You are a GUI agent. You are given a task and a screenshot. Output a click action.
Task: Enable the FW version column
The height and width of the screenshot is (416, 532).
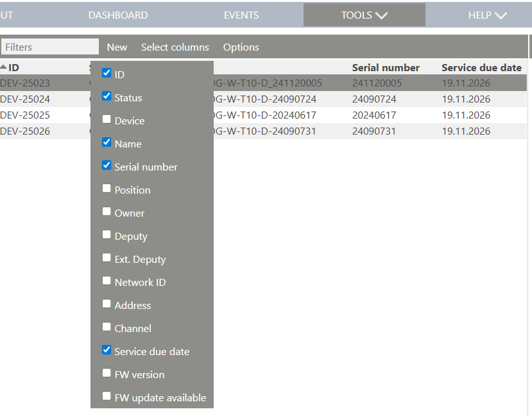(107, 372)
